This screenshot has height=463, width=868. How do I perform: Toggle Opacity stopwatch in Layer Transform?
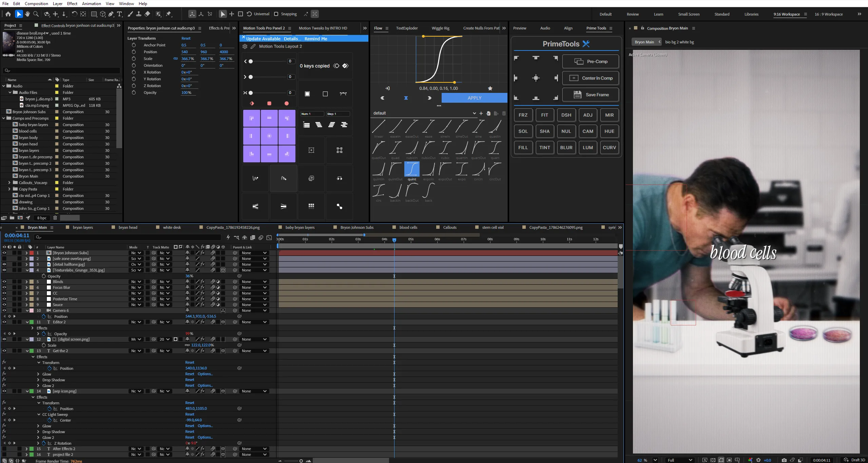pos(134,93)
